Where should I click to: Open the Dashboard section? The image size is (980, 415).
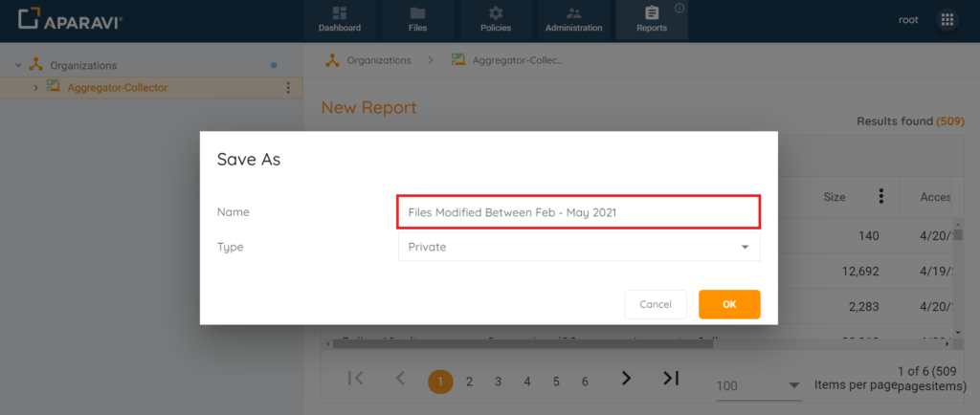[x=340, y=20]
